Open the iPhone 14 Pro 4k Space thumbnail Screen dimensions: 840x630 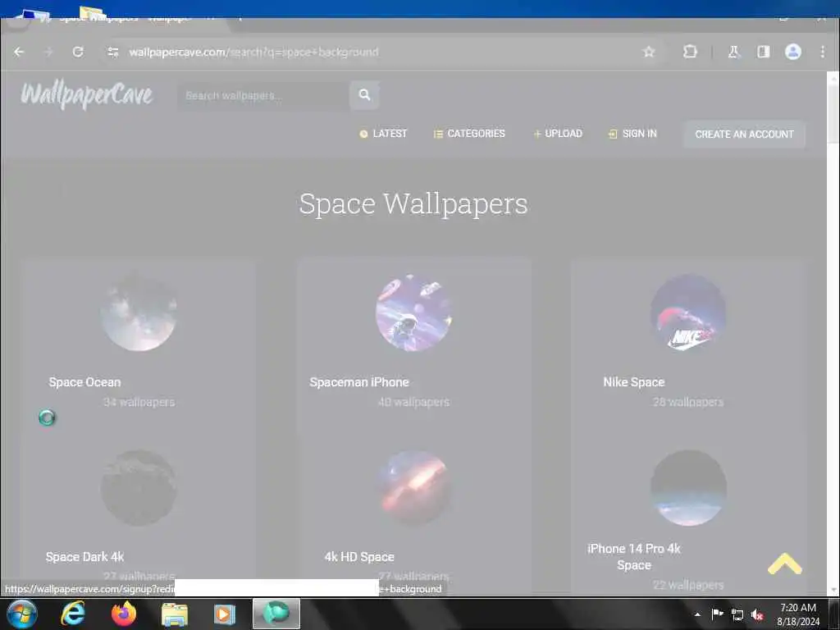[x=688, y=488]
